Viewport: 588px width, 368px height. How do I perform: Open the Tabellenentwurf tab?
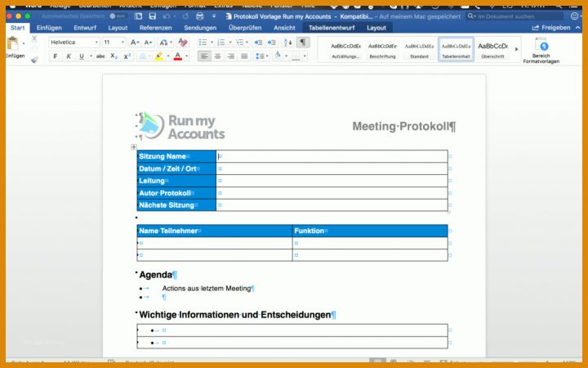332,28
